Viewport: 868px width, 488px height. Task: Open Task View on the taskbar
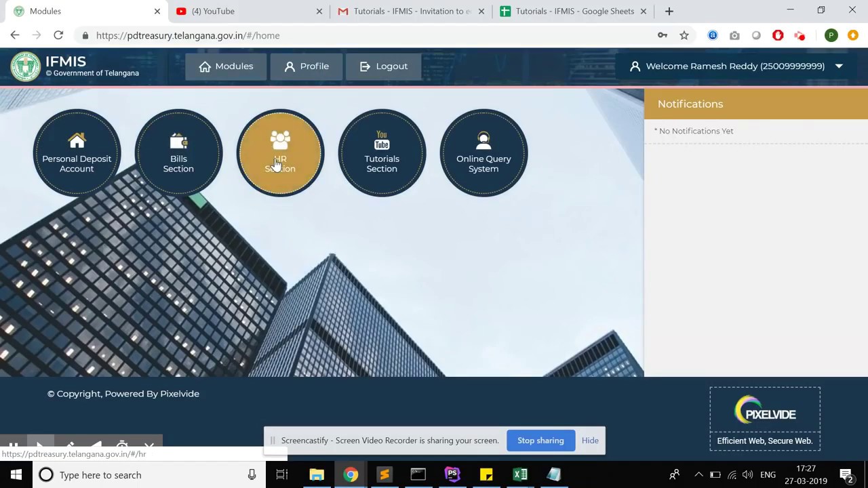[x=282, y=474]
